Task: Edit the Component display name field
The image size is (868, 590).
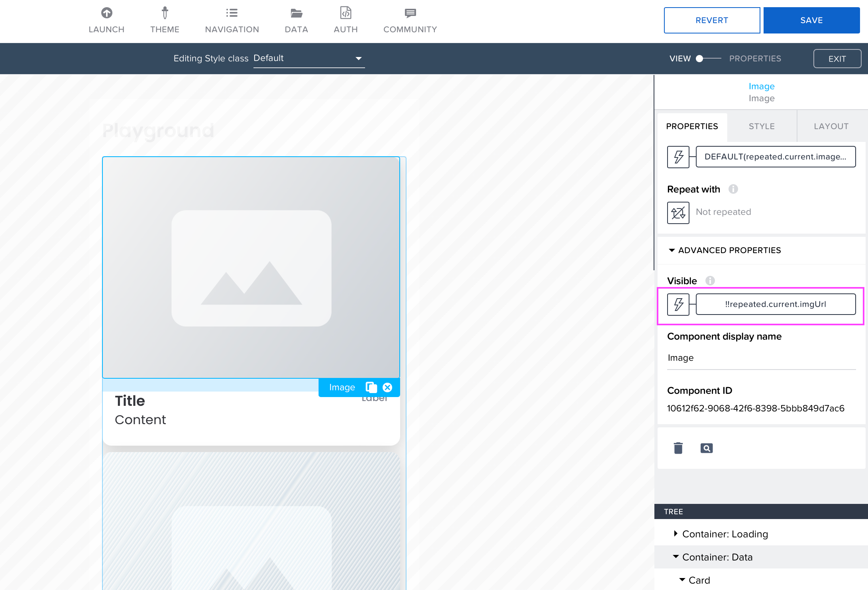Action: (x=761, y=358)
